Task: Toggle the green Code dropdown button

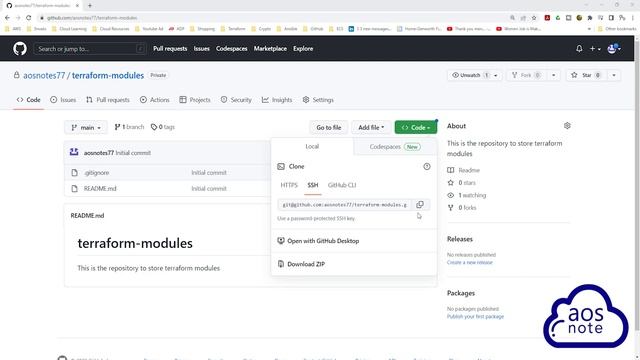Action: point(416,127)
